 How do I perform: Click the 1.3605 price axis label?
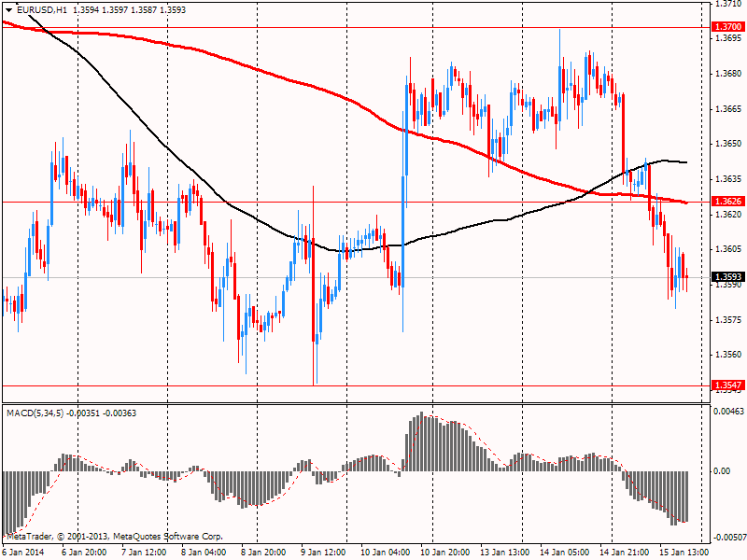point(729,249)
